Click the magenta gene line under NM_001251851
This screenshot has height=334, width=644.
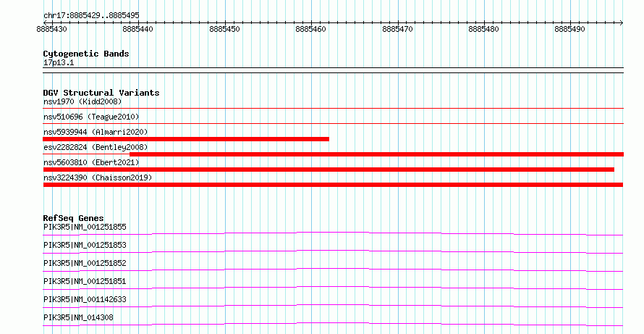pos(333,287)
